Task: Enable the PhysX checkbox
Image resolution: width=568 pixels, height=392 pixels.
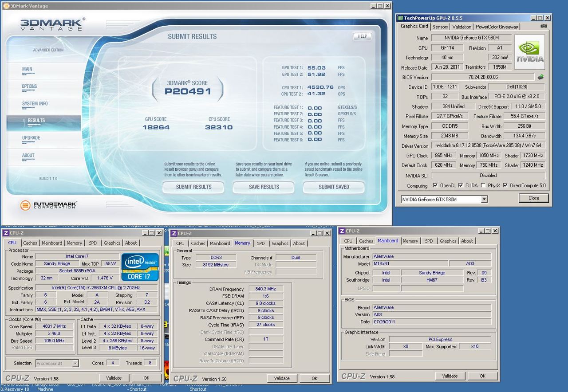Action: (483, 185)
